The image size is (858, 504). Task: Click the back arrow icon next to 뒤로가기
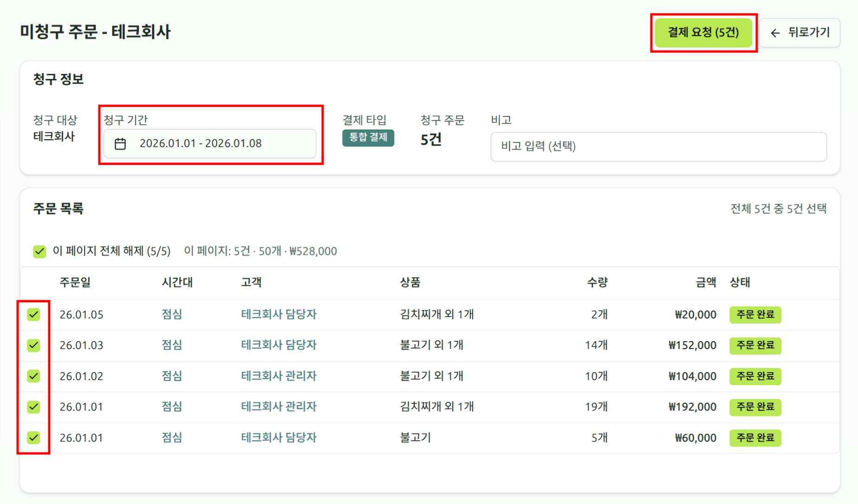click(x=775, y=32)
